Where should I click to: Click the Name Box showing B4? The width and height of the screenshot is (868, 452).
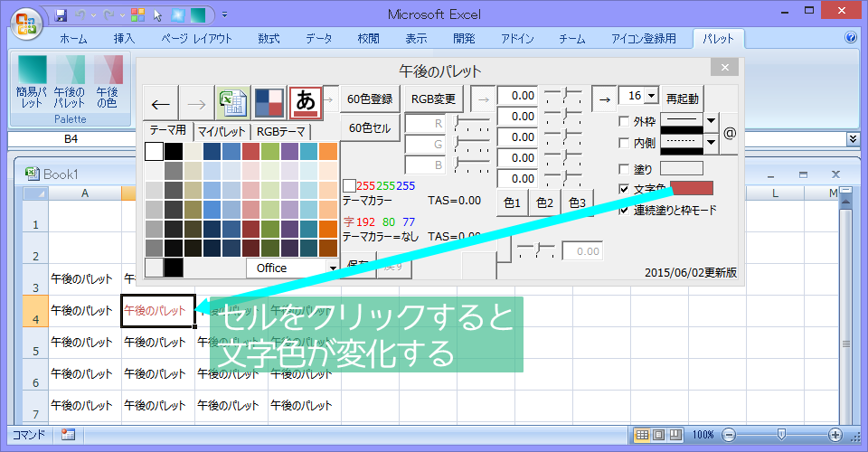click(x=71, y=139)
